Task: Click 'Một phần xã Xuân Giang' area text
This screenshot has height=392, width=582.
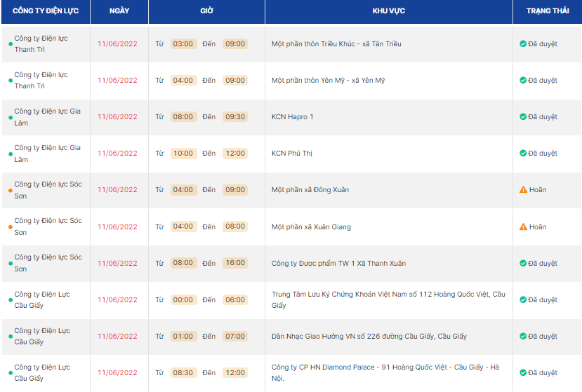Action: (311, 227)
